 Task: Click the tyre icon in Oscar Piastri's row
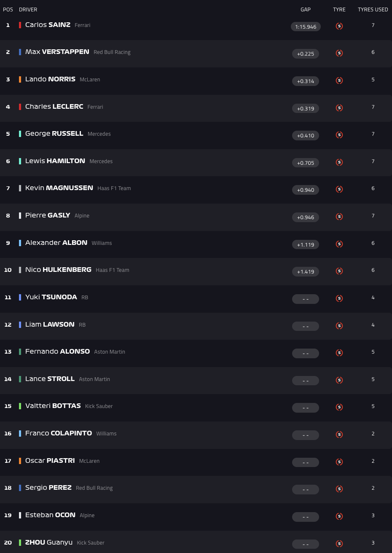[x=339, y=462]
